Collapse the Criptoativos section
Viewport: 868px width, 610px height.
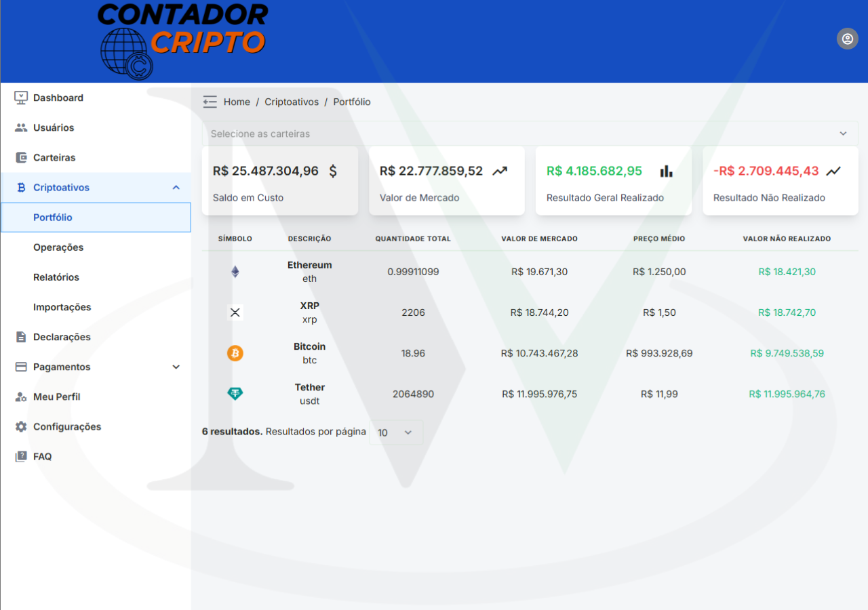(x=176, y=187)
